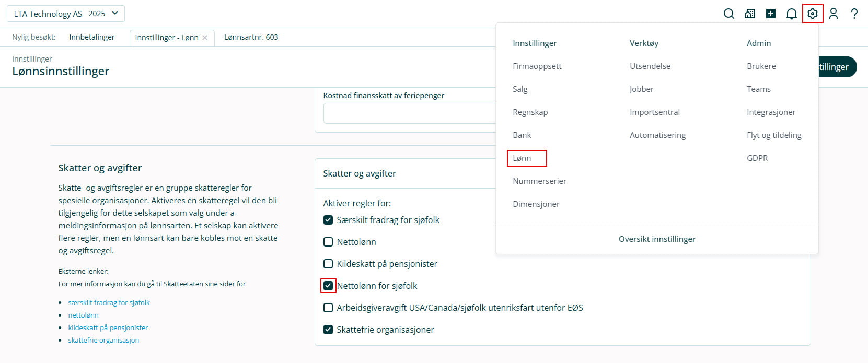Switch to the Lønnsartnr. 603 tab
Viewport: 868px width, 363px height.
[x=251, y=37]
